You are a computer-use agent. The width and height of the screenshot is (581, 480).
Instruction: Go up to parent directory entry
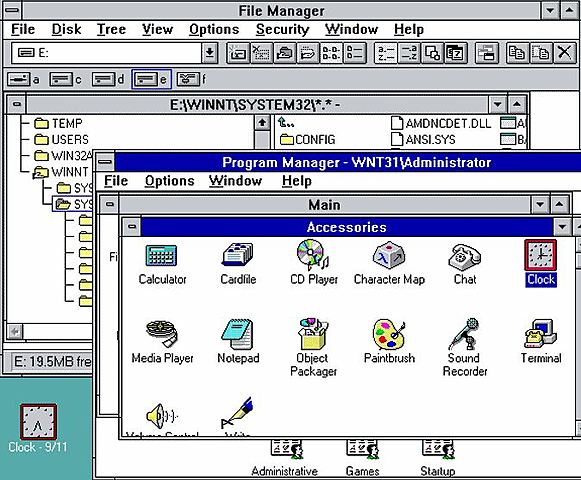click(x=287, y=122)
